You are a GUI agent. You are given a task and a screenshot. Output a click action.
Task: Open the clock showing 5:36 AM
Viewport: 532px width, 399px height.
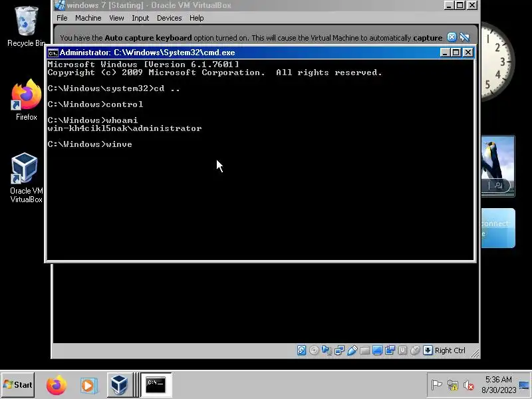point(498,384)
